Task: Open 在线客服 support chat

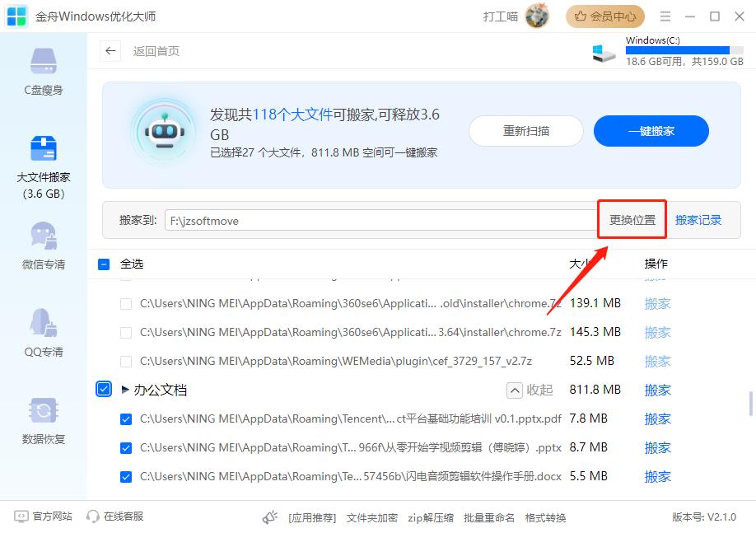Action: tap(114, 517)
